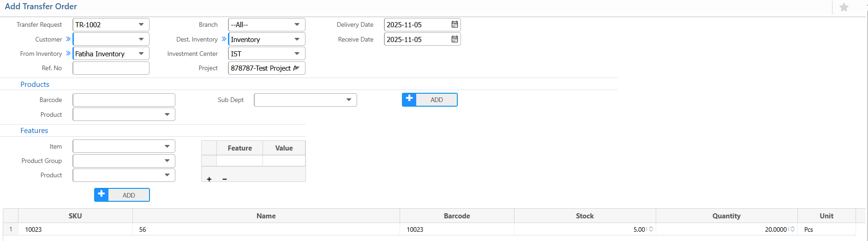This screenshot has width=868, height=241.
Task: Click the double-arrow icon beside Dest. Inventory
Action: click(x=224, y=39)
